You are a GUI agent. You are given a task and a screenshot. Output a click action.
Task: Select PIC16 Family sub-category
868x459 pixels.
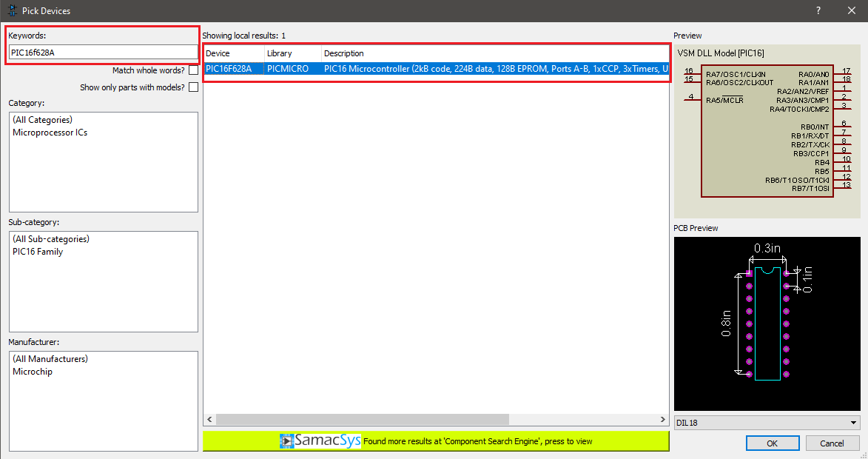[x=38, y=252]
